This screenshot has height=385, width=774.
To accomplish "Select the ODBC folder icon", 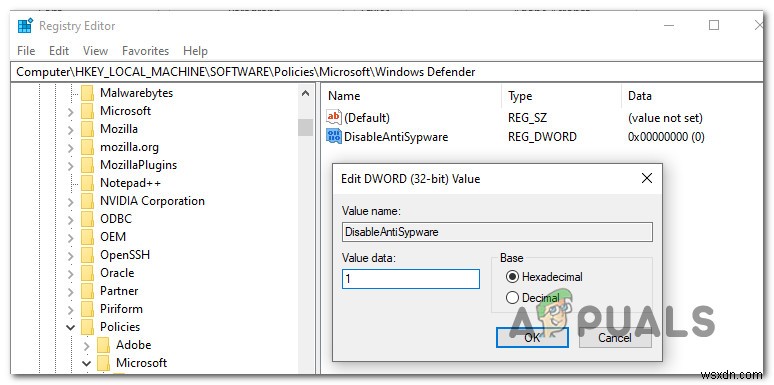I will click(87, 219).
